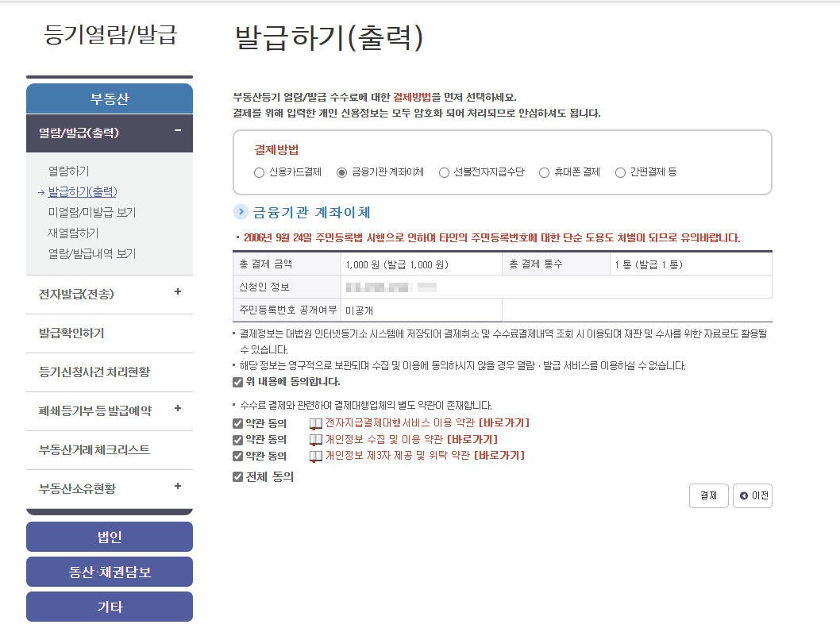Uncheck the first 약관 동의 checkbox

click(x=237, y=422)
